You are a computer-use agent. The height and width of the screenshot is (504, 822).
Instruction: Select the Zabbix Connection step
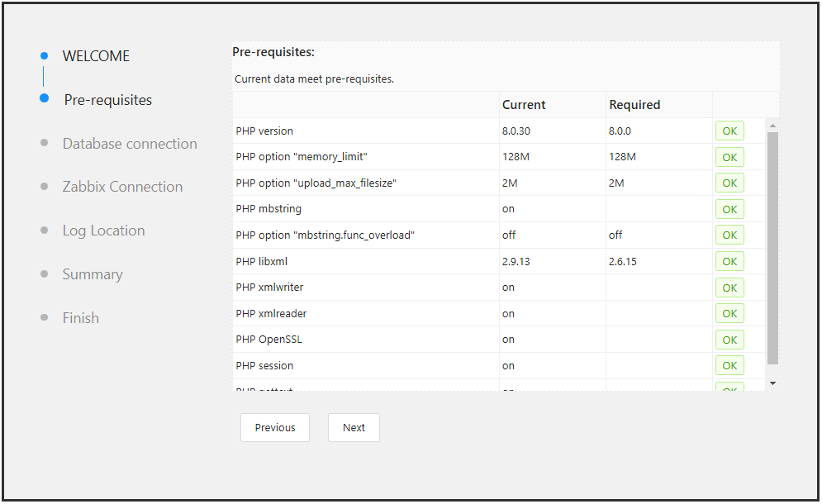point(122,187)
